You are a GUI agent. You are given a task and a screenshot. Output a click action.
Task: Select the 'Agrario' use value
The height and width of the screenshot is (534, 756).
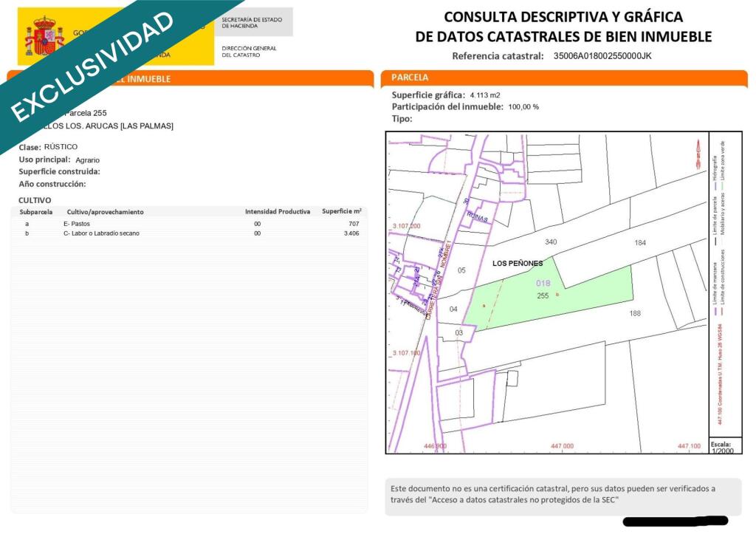click(x=87, y=160)
